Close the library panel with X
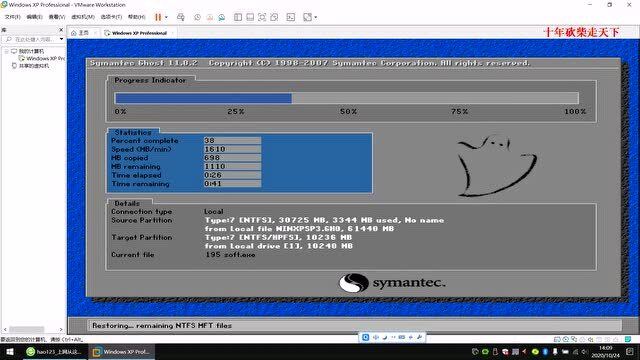The height and width of the screenshot is (360, 640). 61,30
